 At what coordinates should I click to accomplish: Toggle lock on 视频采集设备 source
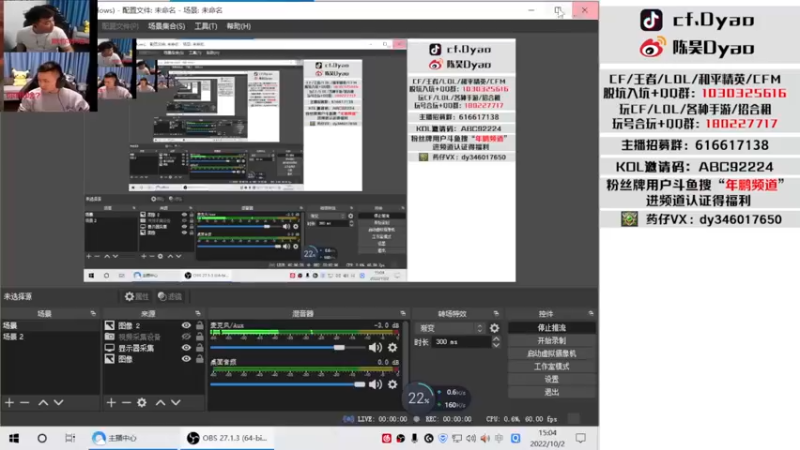199,337
